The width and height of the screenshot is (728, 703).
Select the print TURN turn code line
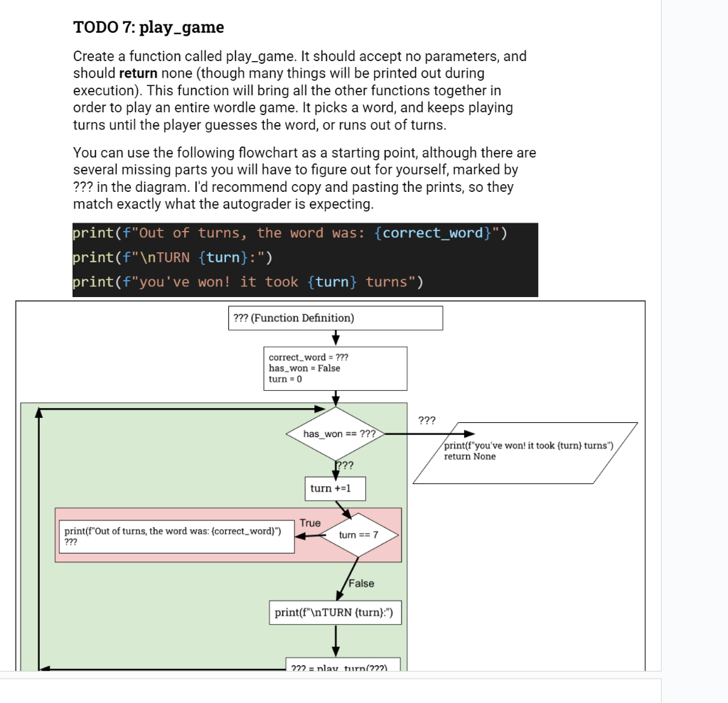[x=199, y=257]
